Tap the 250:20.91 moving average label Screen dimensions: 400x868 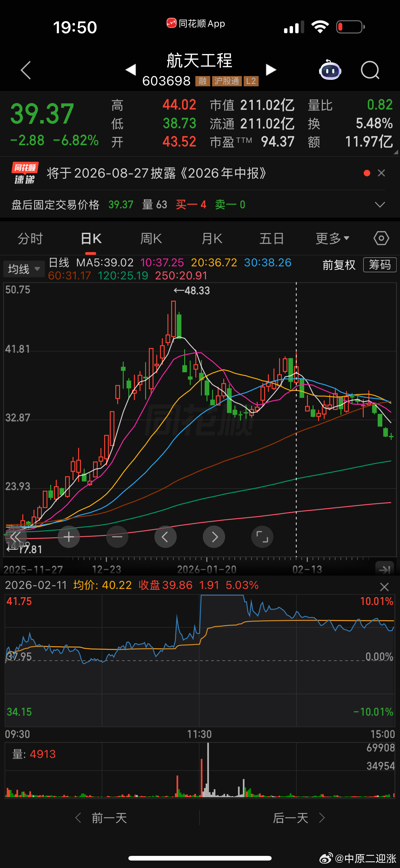click(x=181, y=276)
